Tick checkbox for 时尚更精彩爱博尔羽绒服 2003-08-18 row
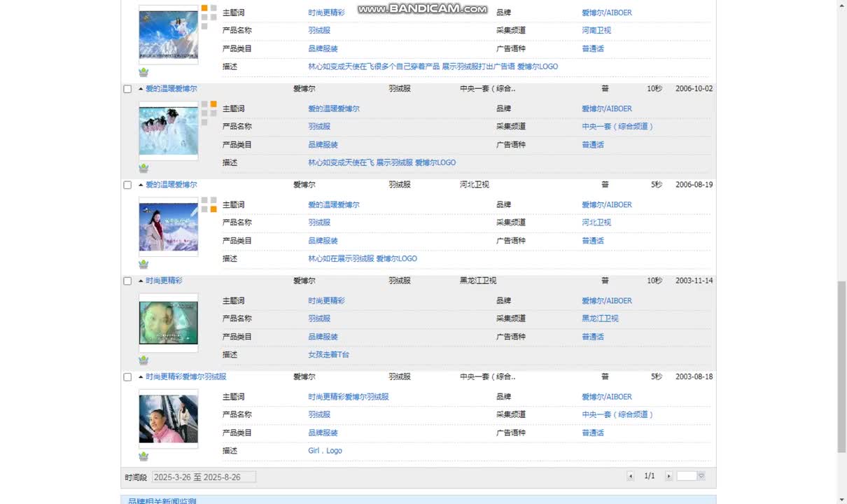Image resolution: width=847 pixels, height=504 pixels. click(x=127, y=377)
